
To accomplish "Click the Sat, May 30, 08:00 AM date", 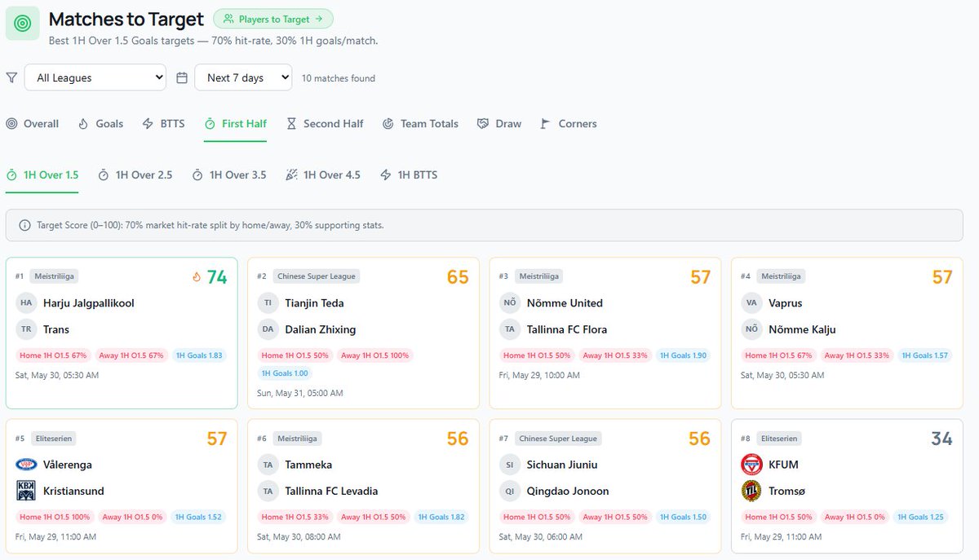I will coord(299,536).
